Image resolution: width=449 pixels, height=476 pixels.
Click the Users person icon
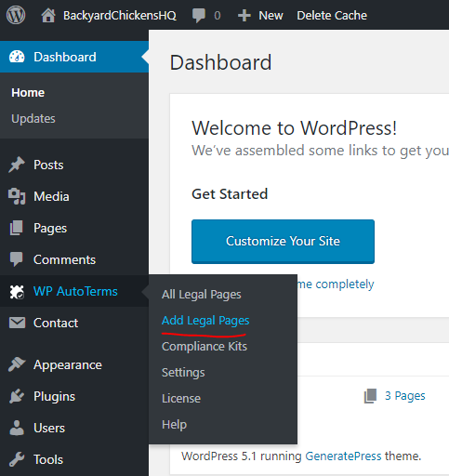click(17, 428)
